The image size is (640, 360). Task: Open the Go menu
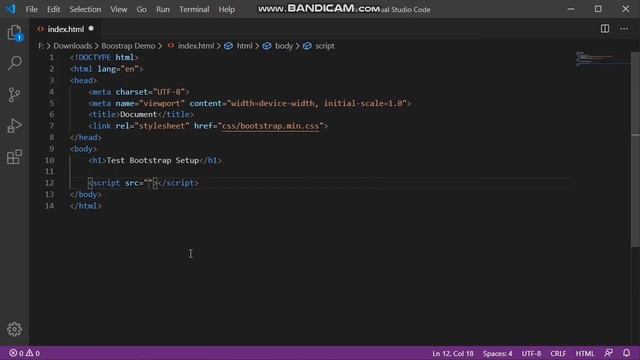[141, 9]
